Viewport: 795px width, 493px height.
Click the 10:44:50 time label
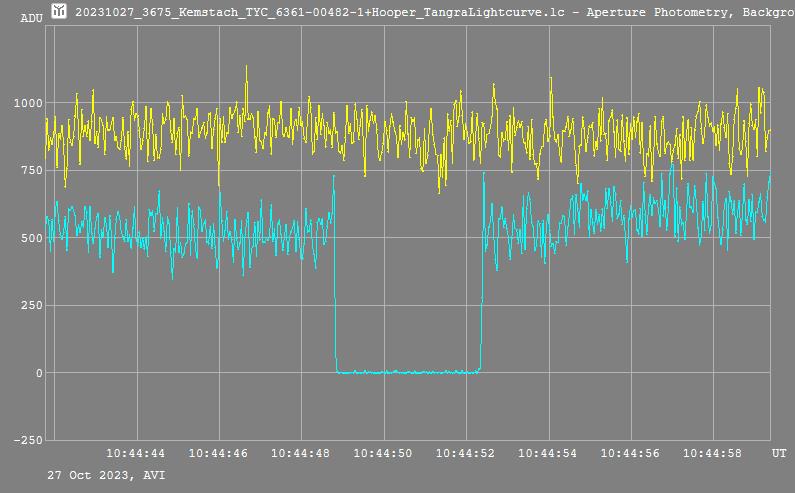click(383, 453)
